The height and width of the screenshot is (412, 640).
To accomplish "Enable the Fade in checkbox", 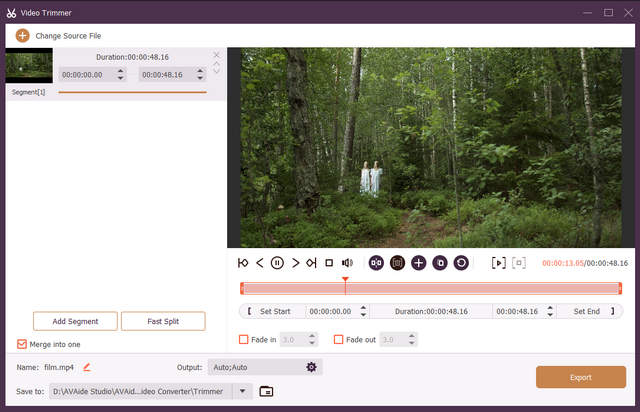I will [x=244, y=340].
